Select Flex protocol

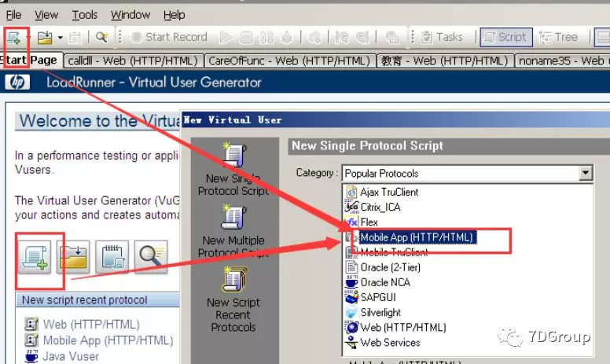click(369, 222)
